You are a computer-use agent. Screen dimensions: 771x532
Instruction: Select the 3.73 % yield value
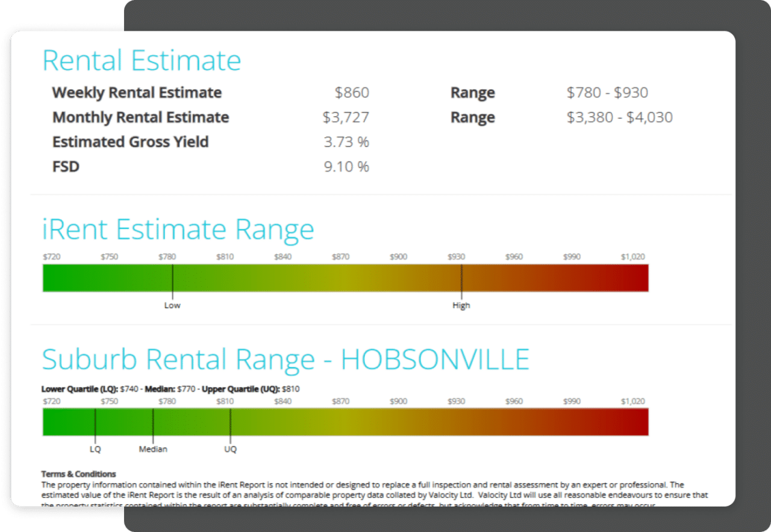[x=346, y=142]
